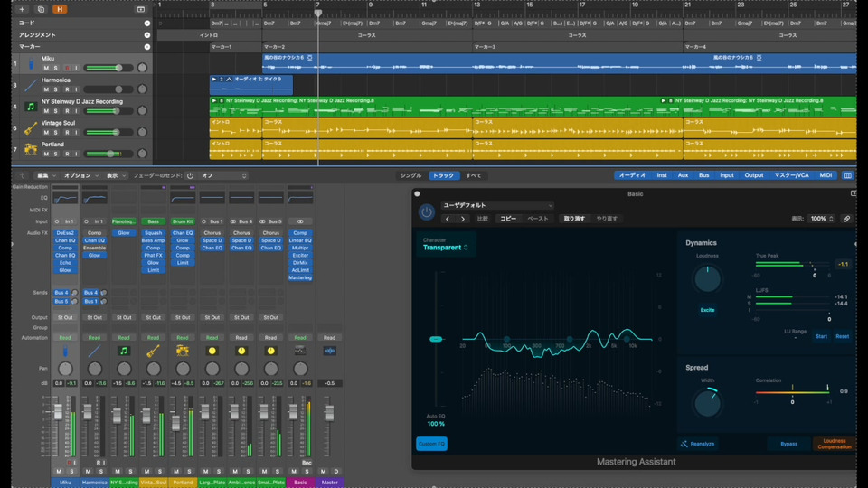Mute the Vintage Soul track in track header
Image resolution: width=868 pixels, height=488 pixels.
pos(46,133)
